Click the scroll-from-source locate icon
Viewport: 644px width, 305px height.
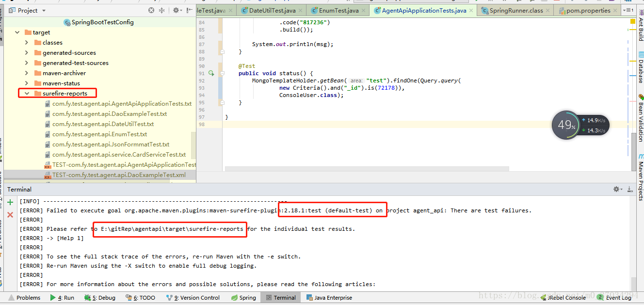pyautogui.click(x=151, y=10)
